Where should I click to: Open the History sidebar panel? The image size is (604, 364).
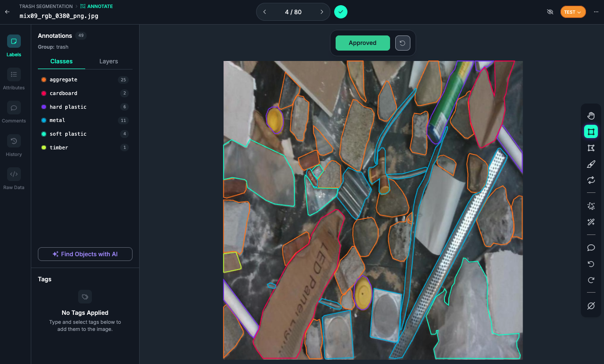pos(14,145)
